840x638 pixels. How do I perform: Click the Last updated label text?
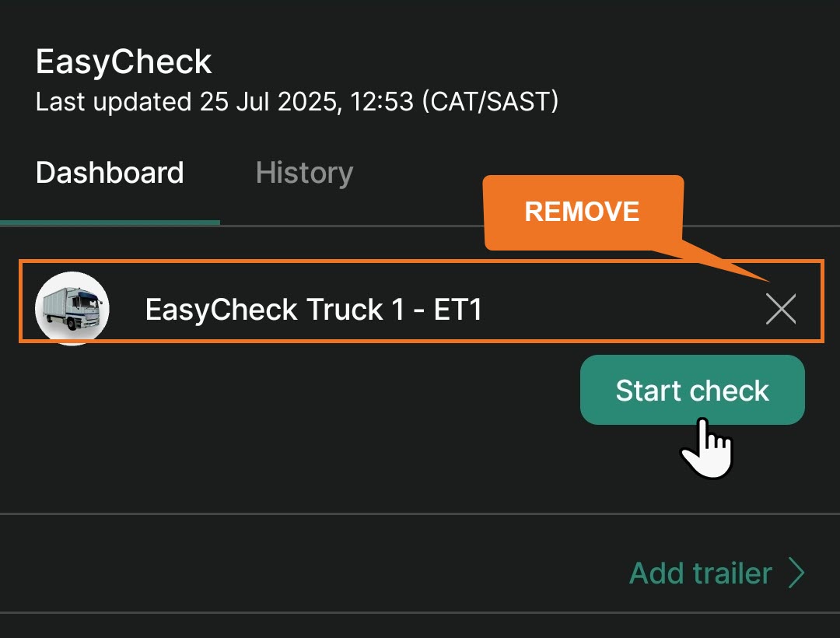[113, 102]
